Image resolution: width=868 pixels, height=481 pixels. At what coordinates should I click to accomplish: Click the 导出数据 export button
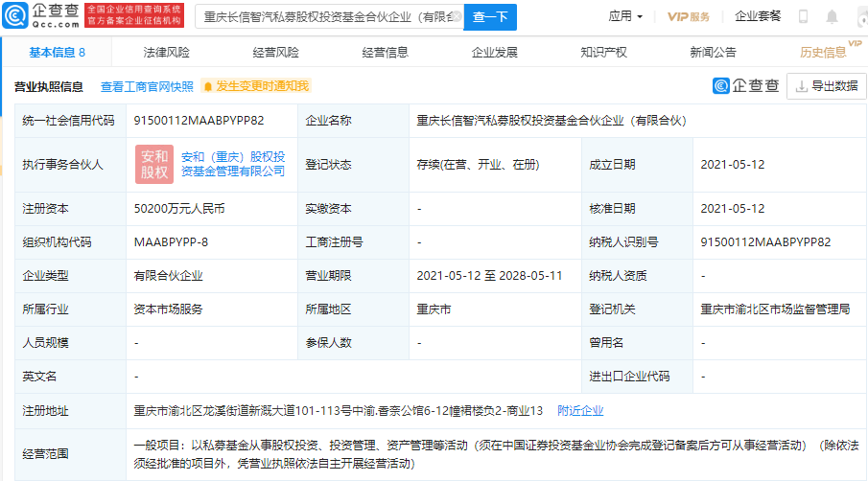826,86
